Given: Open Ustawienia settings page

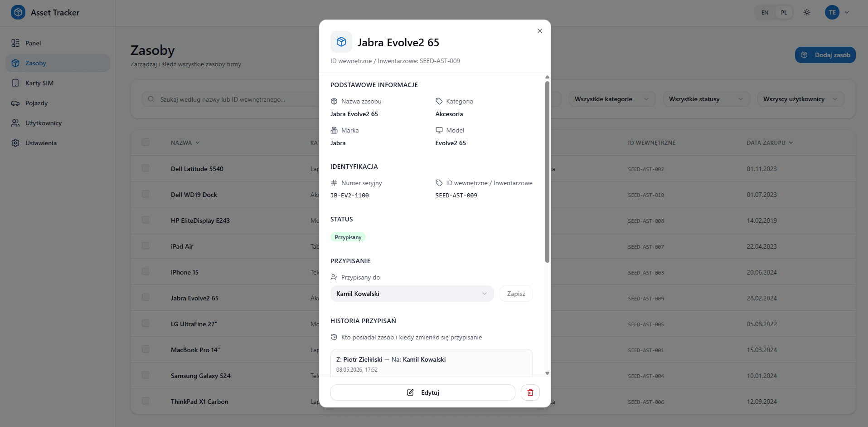Looking at the screenshot, I should [x=58, y=143].
